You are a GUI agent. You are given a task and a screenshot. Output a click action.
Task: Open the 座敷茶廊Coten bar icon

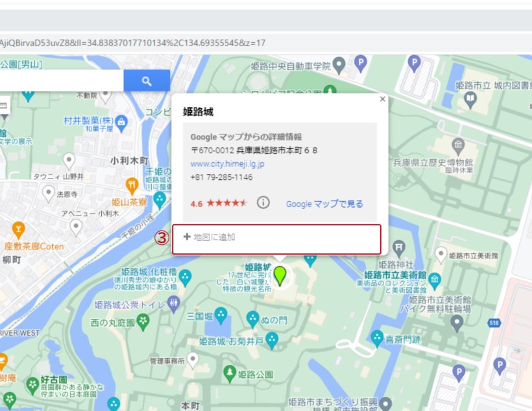coord(18,230)
